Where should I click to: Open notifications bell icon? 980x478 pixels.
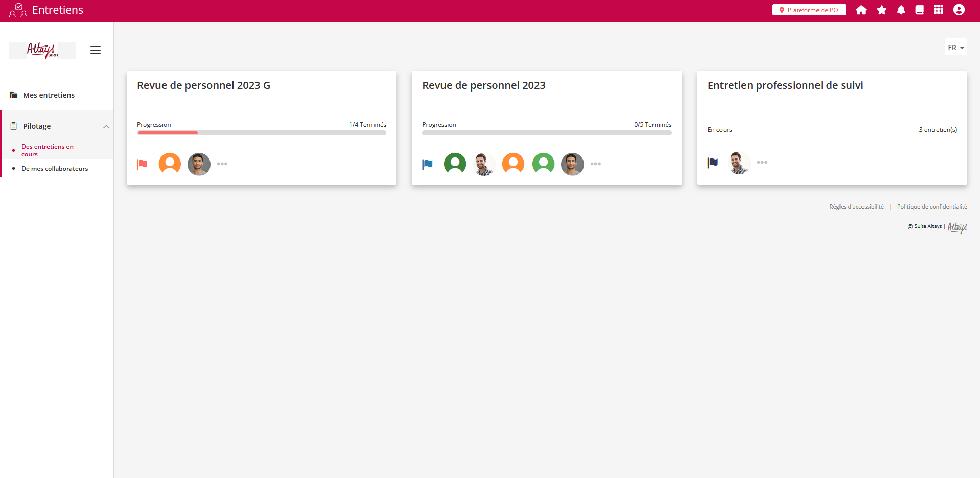point(901,10)
